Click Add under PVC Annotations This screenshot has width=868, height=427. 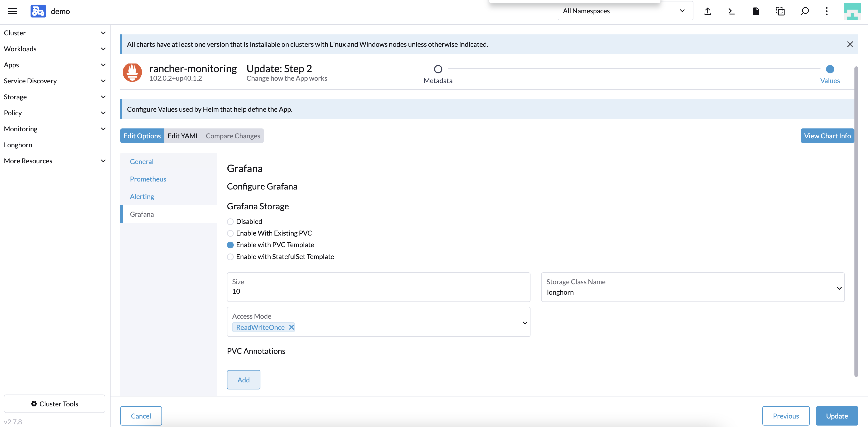(x=243, y=380)
